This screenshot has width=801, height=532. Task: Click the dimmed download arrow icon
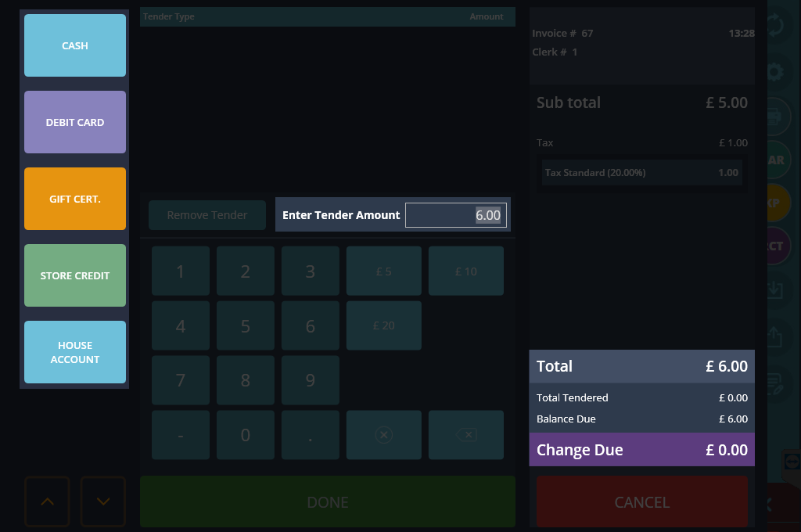(x=775, y=289)
